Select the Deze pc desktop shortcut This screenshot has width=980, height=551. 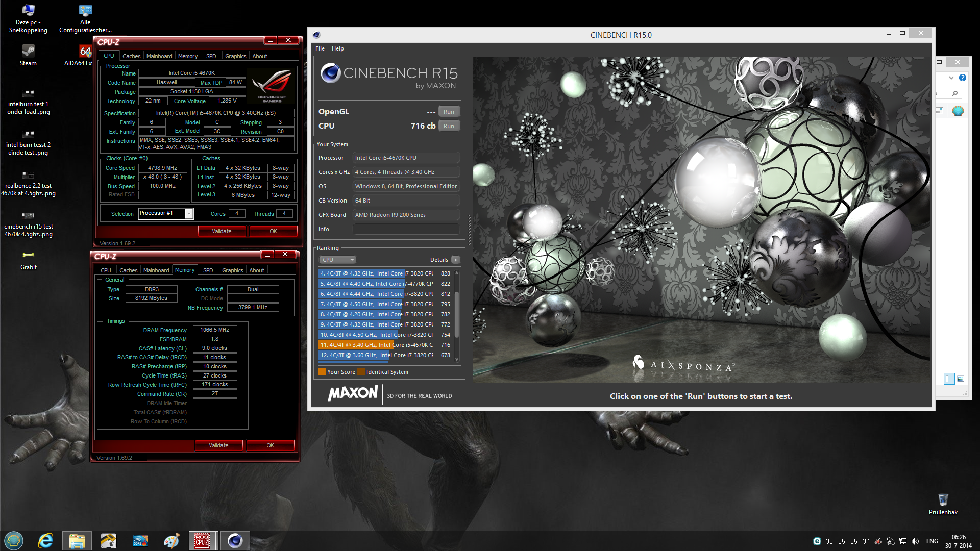(28, 18)
